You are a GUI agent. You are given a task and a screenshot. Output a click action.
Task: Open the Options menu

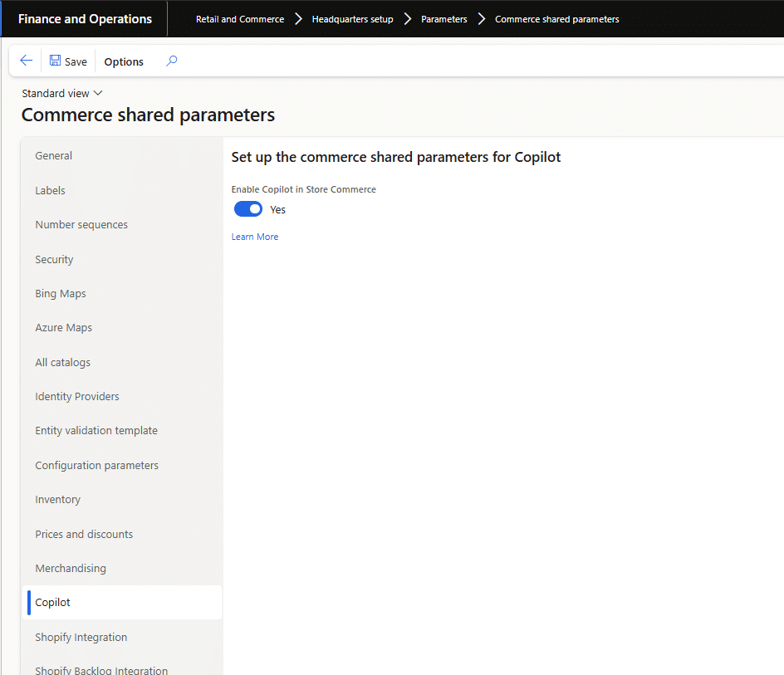point(124,61)
